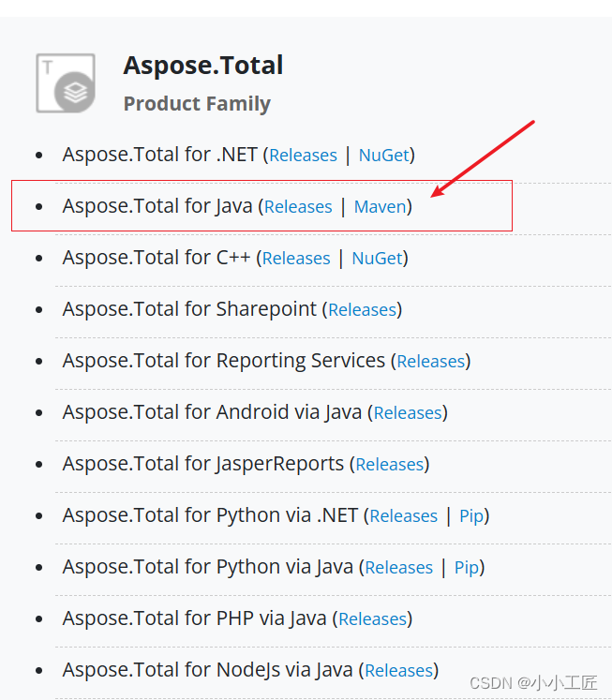Open Releases for Aspose.Total for C++
The image size is (612, 700).
click(x=296, y=259)
